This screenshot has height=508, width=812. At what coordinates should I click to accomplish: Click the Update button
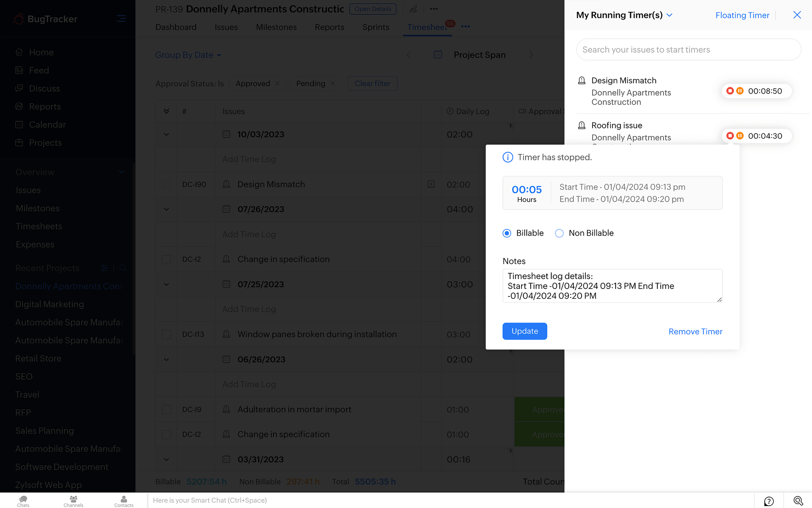(x=524, y=331)
